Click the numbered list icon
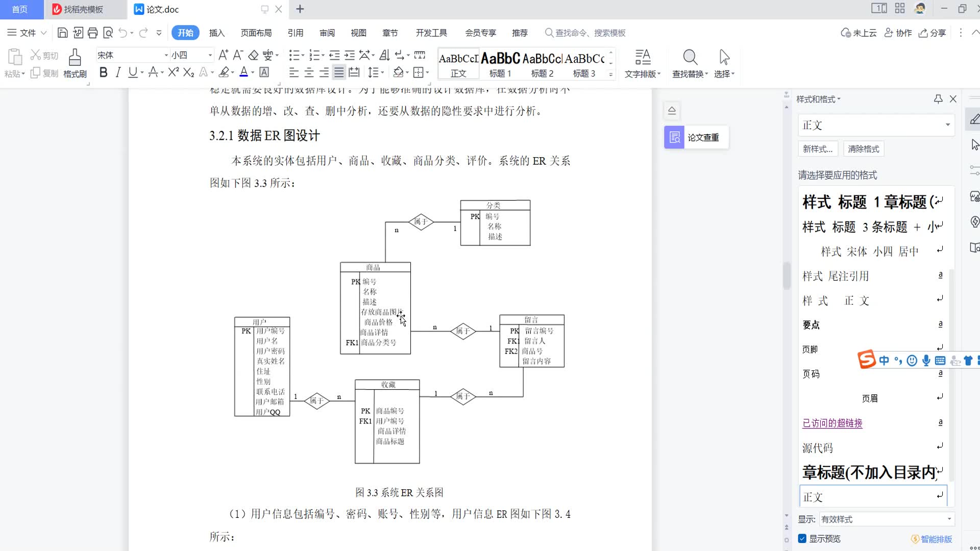 click(314, 55)
